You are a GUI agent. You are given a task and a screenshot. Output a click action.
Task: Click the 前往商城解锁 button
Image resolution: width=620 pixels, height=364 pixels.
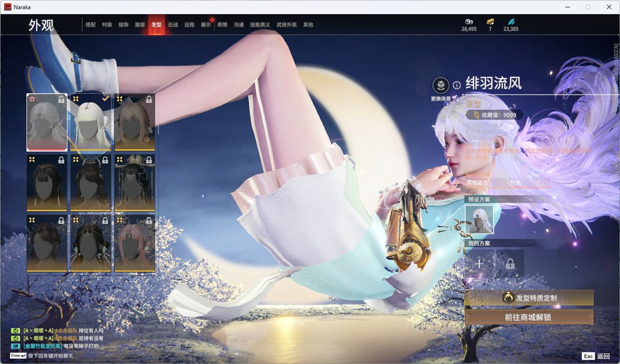pyautogui.click(x=529, y=317)
